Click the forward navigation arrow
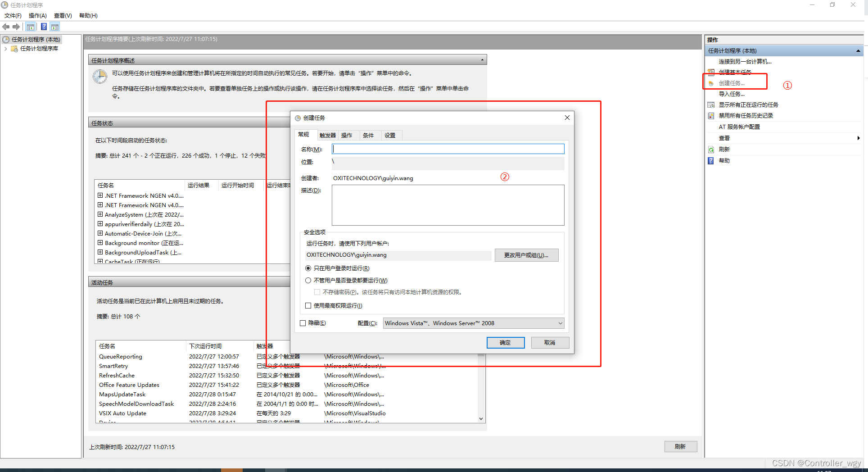This screenshot has width=868, height=472. pyautogui.click(x=17, y=27)
